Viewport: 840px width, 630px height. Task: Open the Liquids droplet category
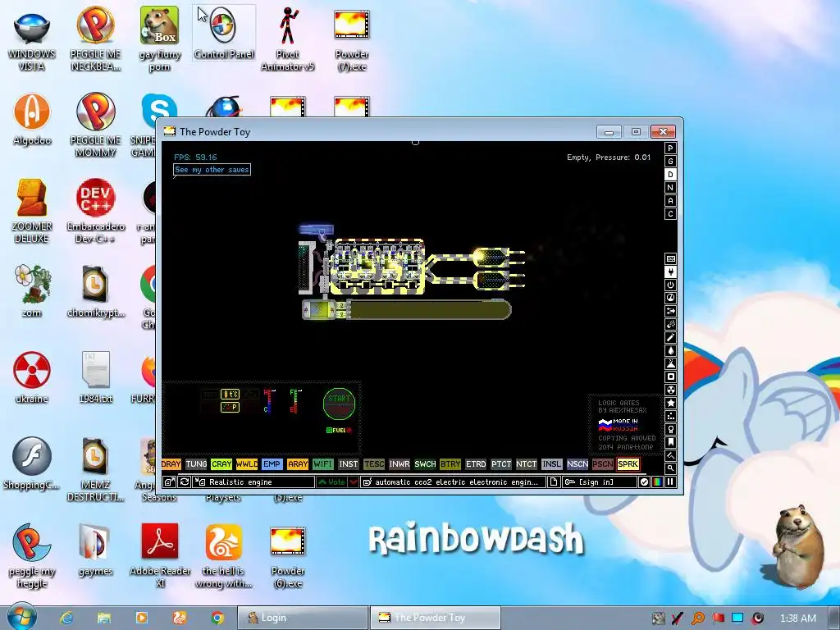click(670, 350)
